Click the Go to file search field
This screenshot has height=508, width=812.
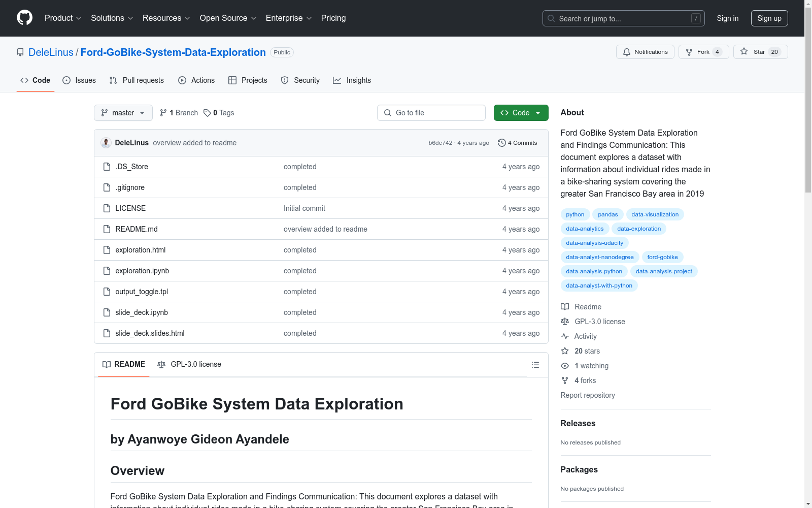tap(431, 113)
